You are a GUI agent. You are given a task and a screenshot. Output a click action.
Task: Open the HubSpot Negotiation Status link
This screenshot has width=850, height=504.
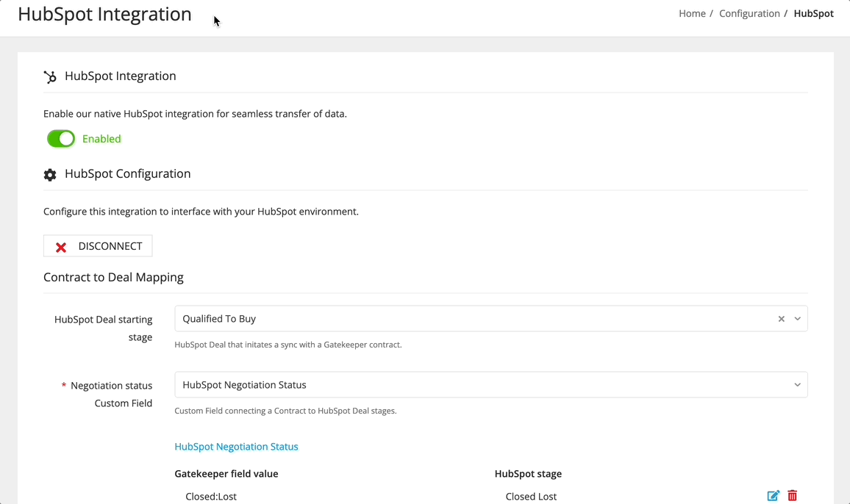(236, 446)
